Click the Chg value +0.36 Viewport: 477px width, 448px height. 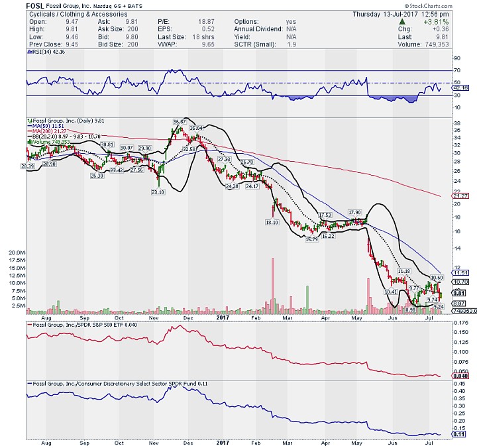(440, 29)
